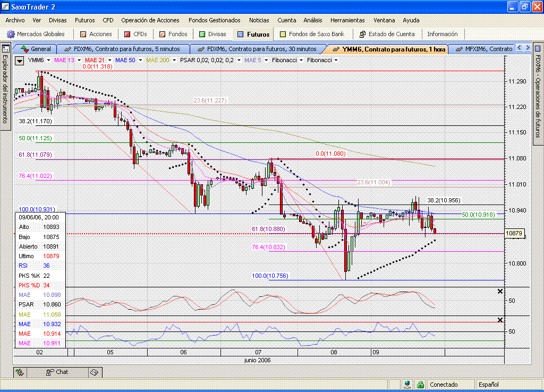This screenshot has width=544, height=392.
Task: Click the Ultimo 10879 row
Action: click(x=40, y=256)
